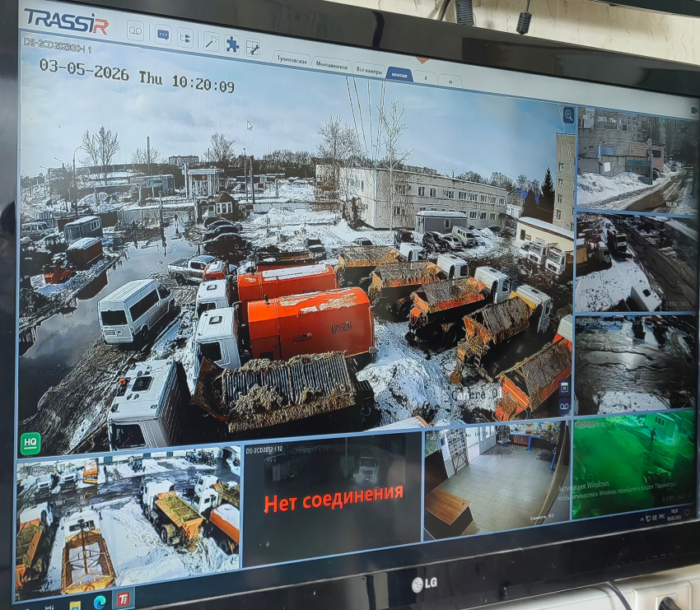The width and height of the screenshot is (700, 610).
Task: Click the TRASSIR logo main menu
Action: coord(66,21)
